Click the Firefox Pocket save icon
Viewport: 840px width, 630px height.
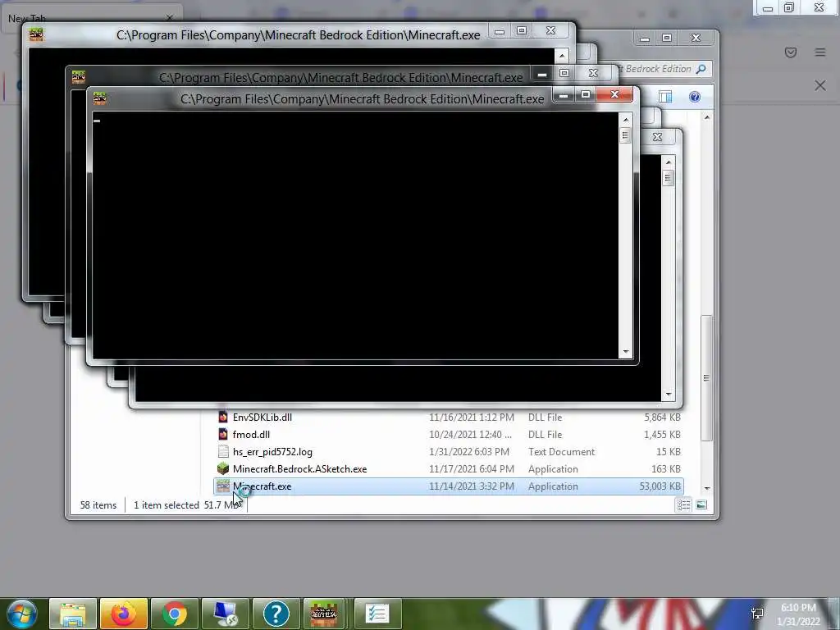point(791,52)
